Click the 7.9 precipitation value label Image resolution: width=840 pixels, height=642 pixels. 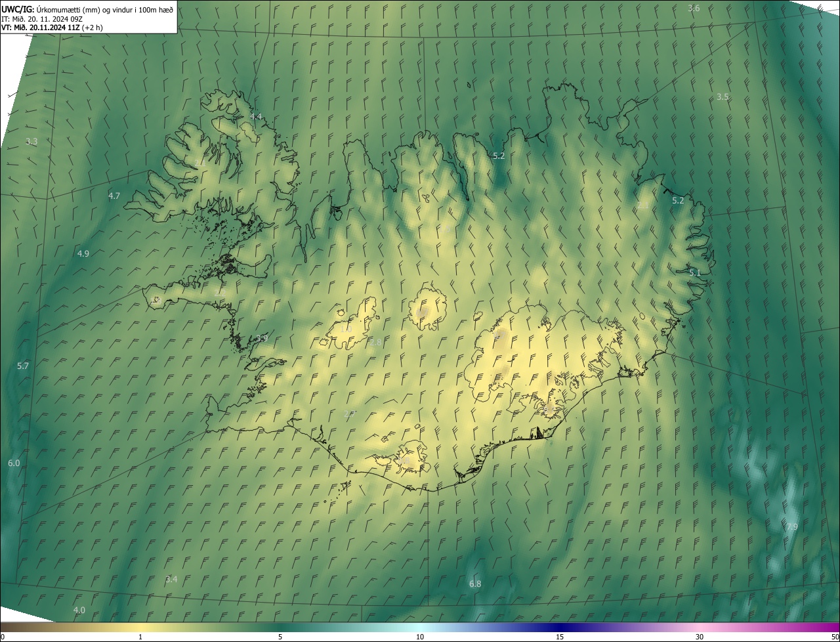[792, 526]
